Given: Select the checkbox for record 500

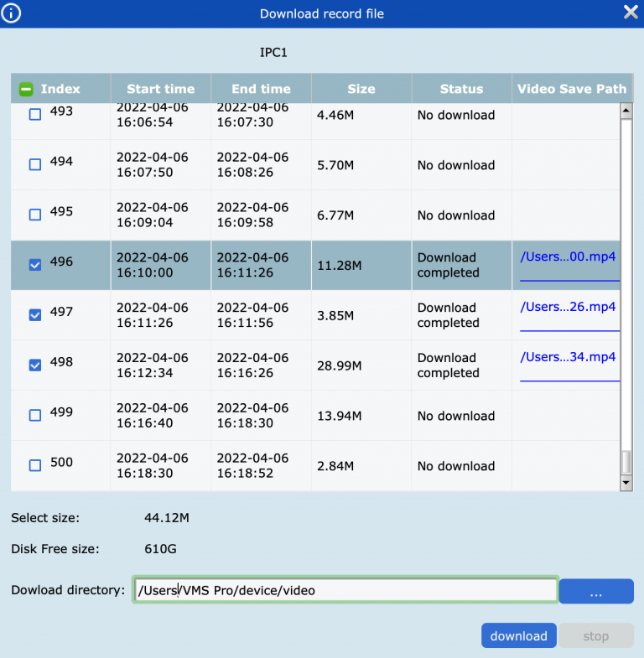Looking at the screenshot, I should coord(35,465).
